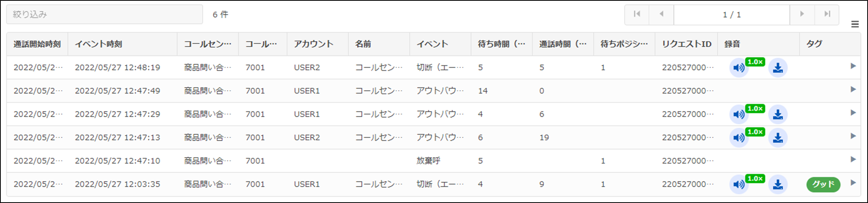Go to the next page

point(802,14)
